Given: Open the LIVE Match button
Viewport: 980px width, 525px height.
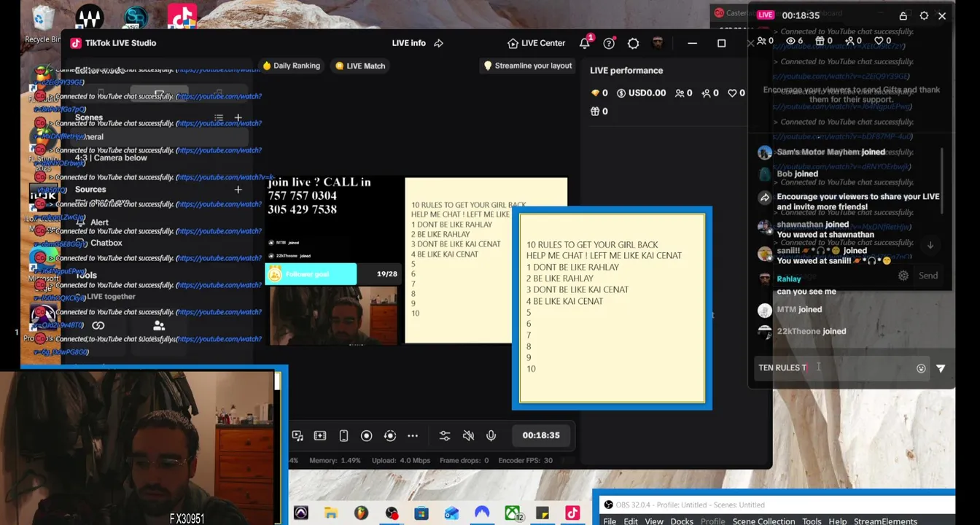Looking at the screenshot, I should 360,66.
